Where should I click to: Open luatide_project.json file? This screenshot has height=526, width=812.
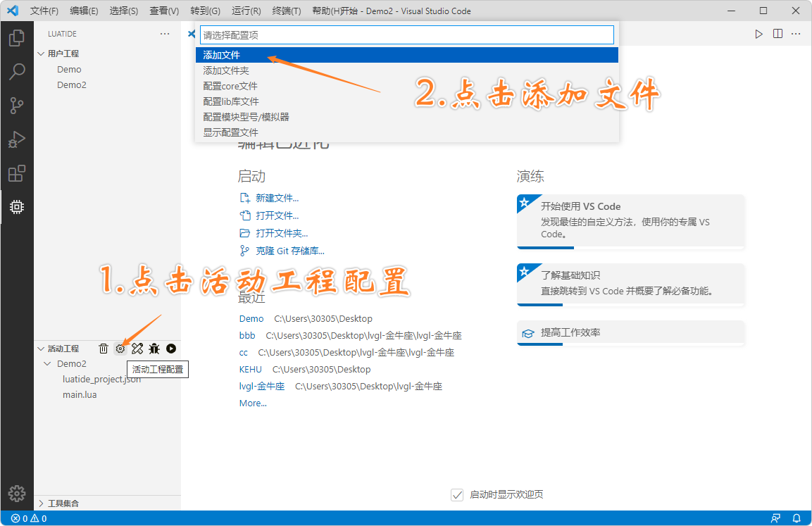101,379
